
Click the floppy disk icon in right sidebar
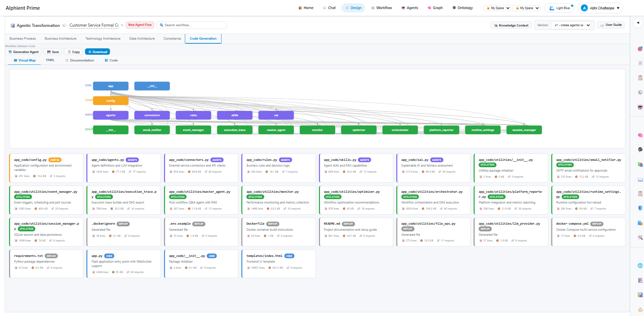pos(640,280)
